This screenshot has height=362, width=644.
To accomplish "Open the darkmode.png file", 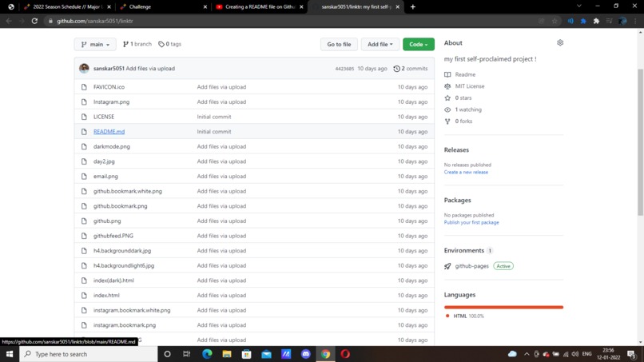I will 111,146.
